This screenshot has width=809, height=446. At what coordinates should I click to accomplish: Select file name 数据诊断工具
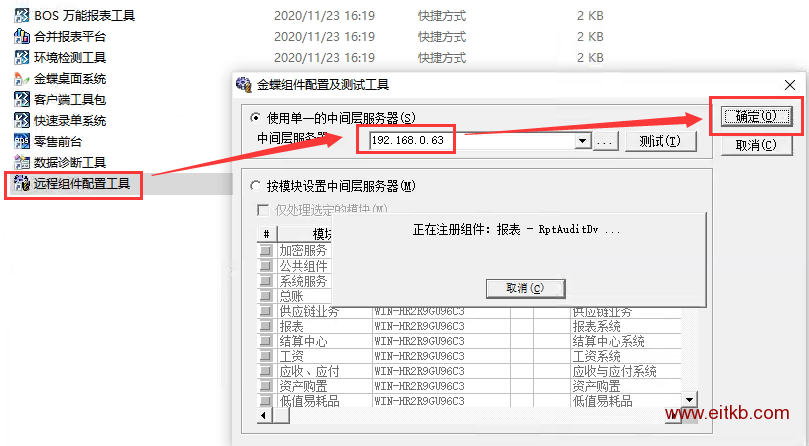click(70, 162)
